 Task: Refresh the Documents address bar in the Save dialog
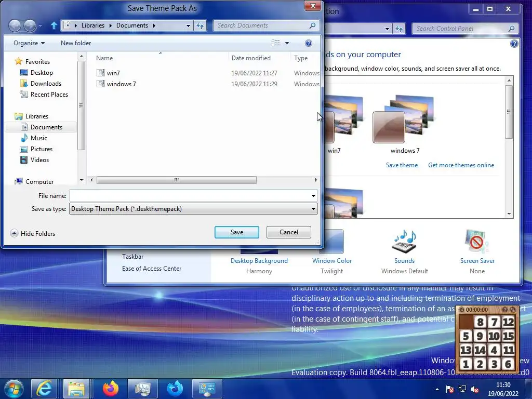click(200, 25)
